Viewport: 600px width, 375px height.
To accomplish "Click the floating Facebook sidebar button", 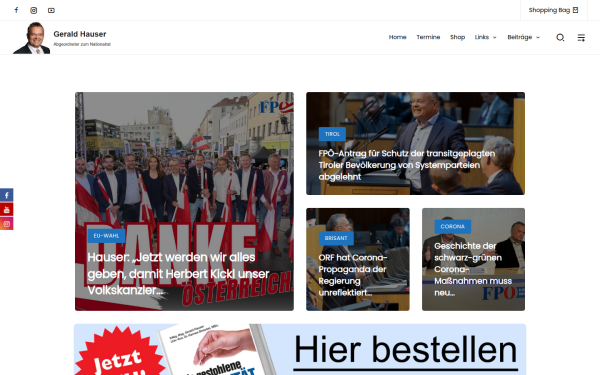I will point(7,195).
